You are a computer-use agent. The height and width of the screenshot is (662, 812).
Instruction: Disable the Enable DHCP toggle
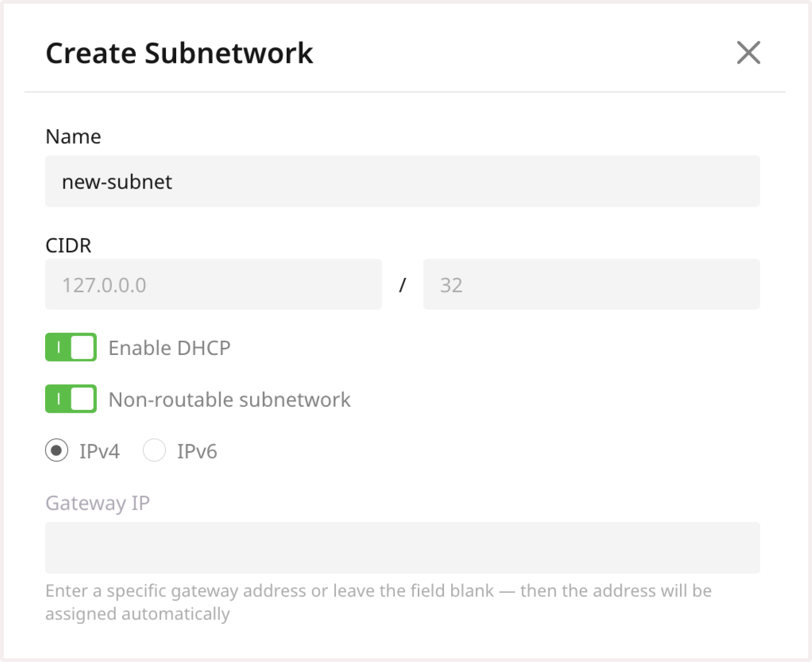(x=70, y=347)
